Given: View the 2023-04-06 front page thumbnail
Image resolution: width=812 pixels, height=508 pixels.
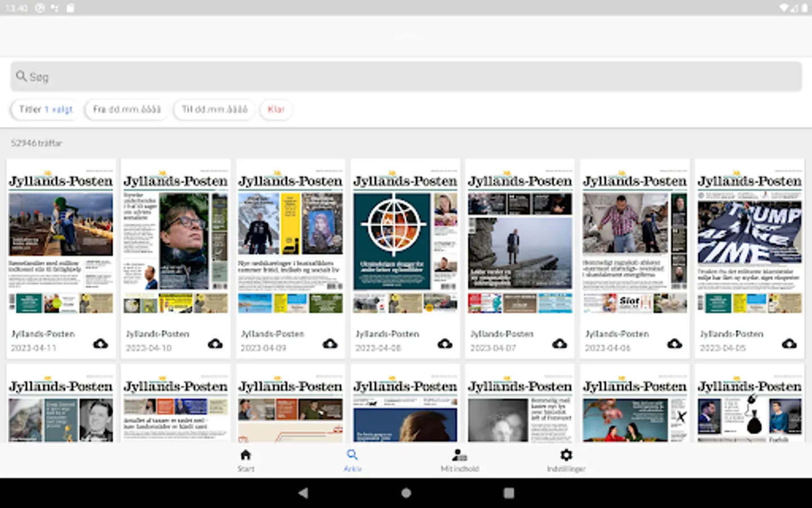Looking at the screenshot, I should pyautogui.click(x=635, y=242).
